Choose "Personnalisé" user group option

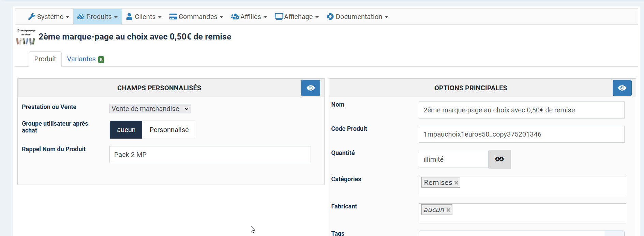[169, 130]
